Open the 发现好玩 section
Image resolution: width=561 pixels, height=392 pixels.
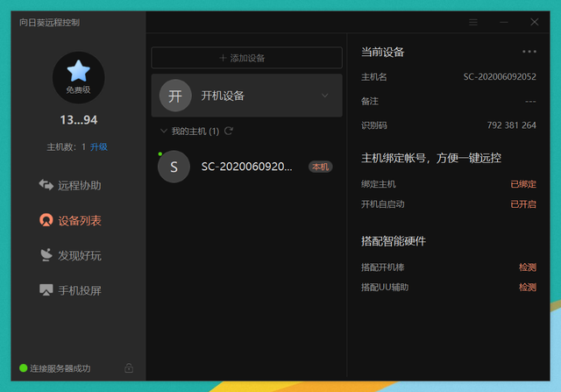click(x=70, y=255)
